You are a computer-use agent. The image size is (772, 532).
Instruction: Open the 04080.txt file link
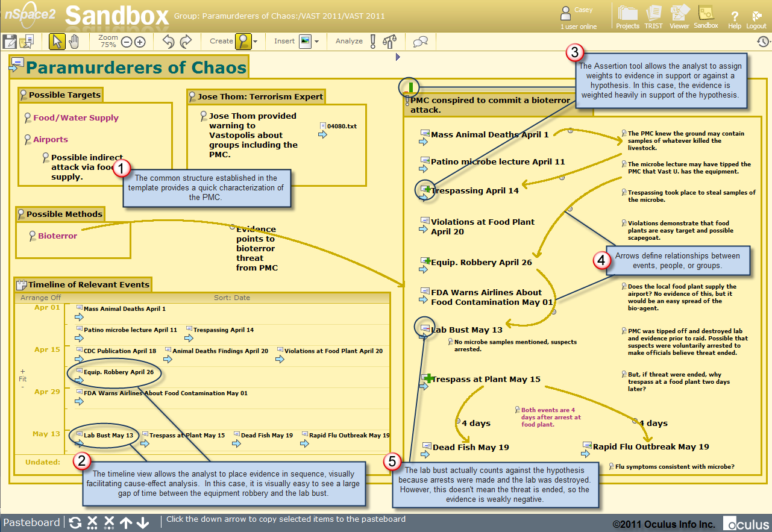(x=342, y=127)
